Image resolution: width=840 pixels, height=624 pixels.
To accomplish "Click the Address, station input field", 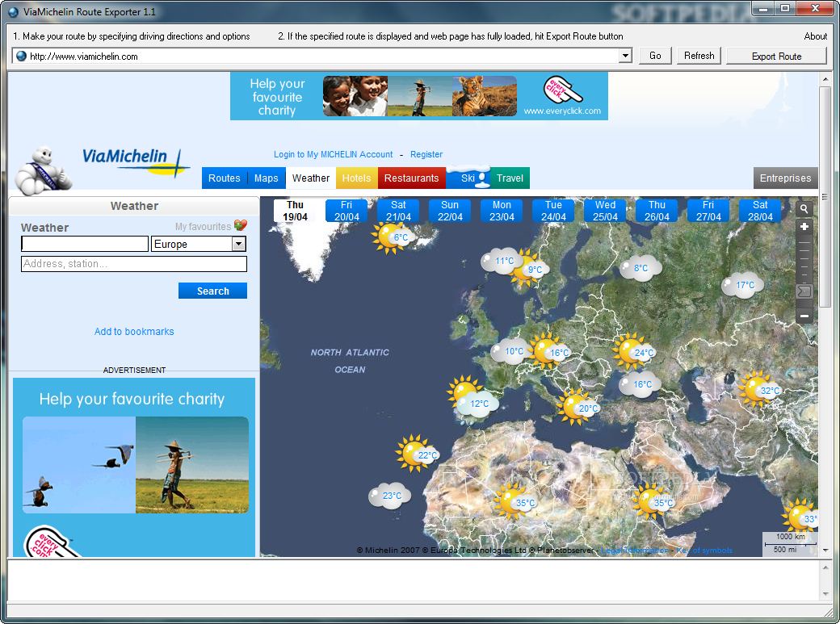I will pyautogui.click(x=134, y=263).
